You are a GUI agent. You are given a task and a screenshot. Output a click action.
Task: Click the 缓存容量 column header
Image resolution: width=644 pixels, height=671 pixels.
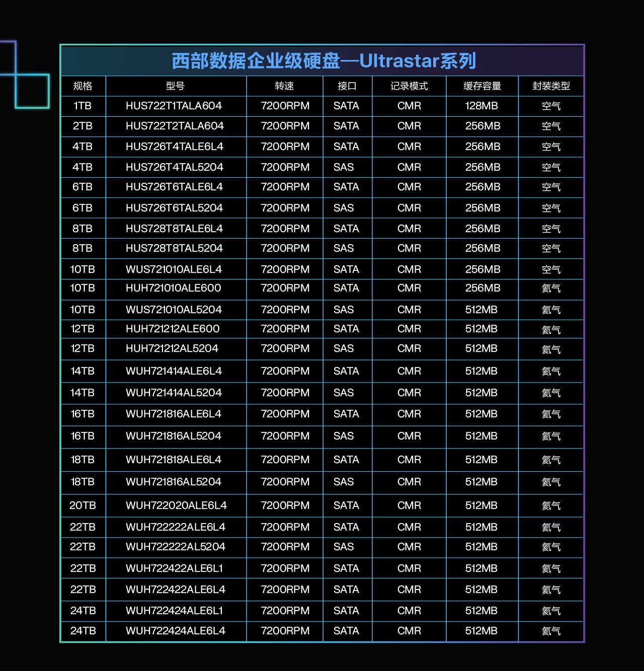tap(482, 86)
